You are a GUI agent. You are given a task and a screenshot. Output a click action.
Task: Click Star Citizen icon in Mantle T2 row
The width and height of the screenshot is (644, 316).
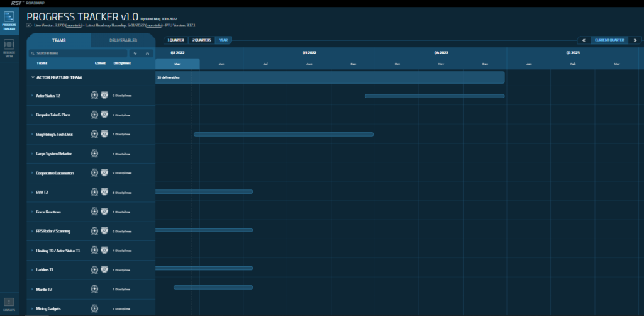[94, 290]
